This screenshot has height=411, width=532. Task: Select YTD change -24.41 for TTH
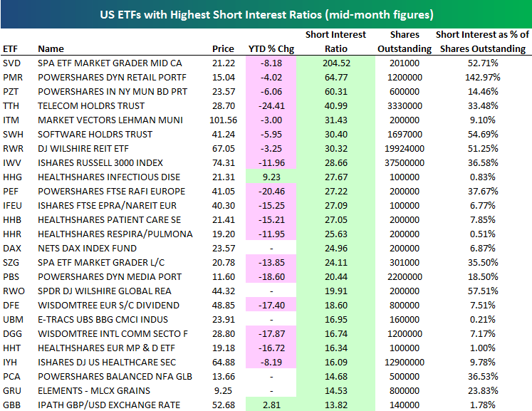coord(271,106)
